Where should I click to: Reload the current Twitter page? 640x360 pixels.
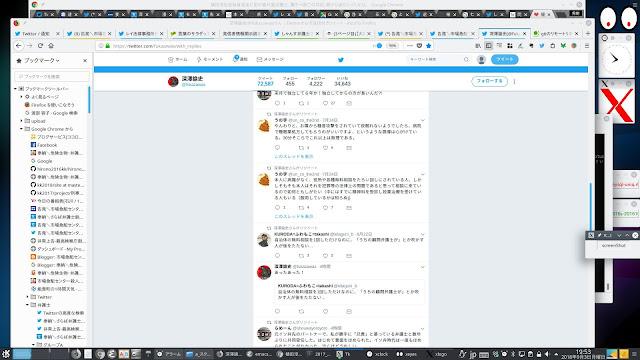point(40,46)
